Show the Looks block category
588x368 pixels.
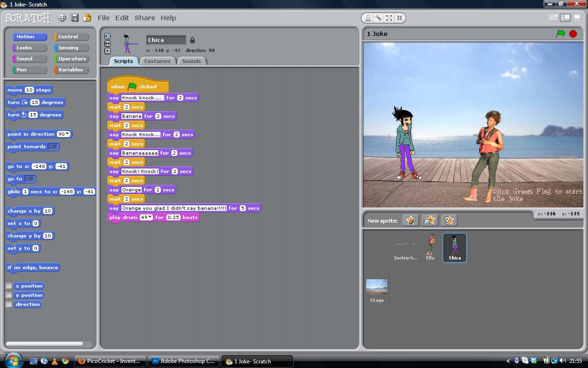(x=30, y=48)
